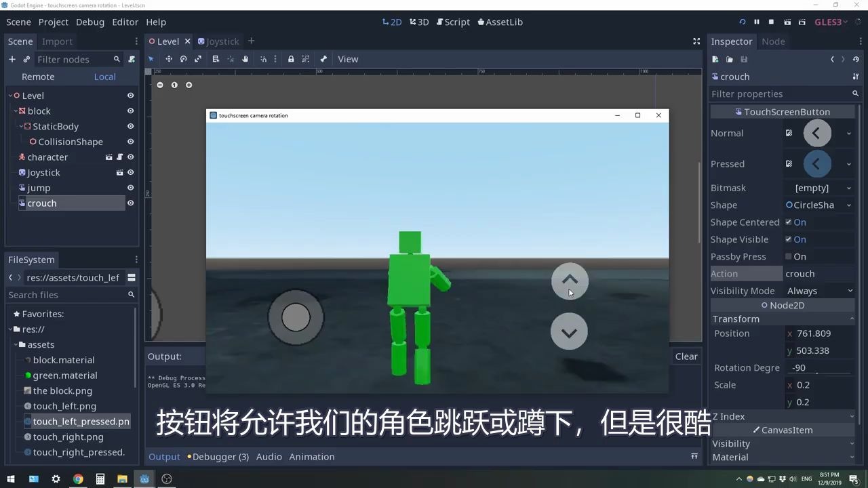The image size is (868, 488).
Task: Switch to the Joystick scene tab
Action: click(x=223, y=41)
